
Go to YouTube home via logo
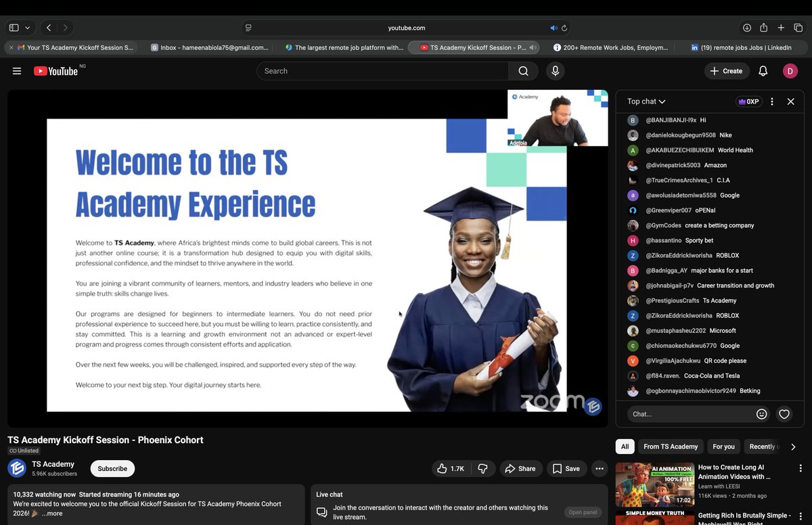pos(55,71)
